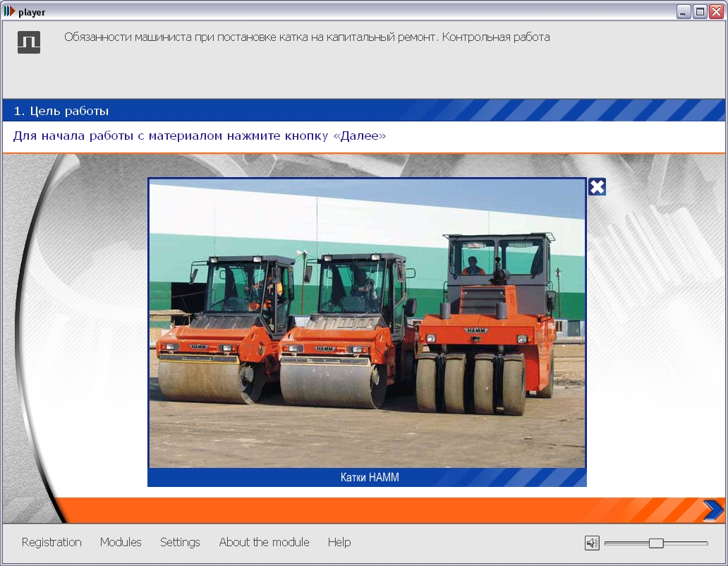Open About the module
This screenshot has width=728, height=566.
tap(264, 542)
